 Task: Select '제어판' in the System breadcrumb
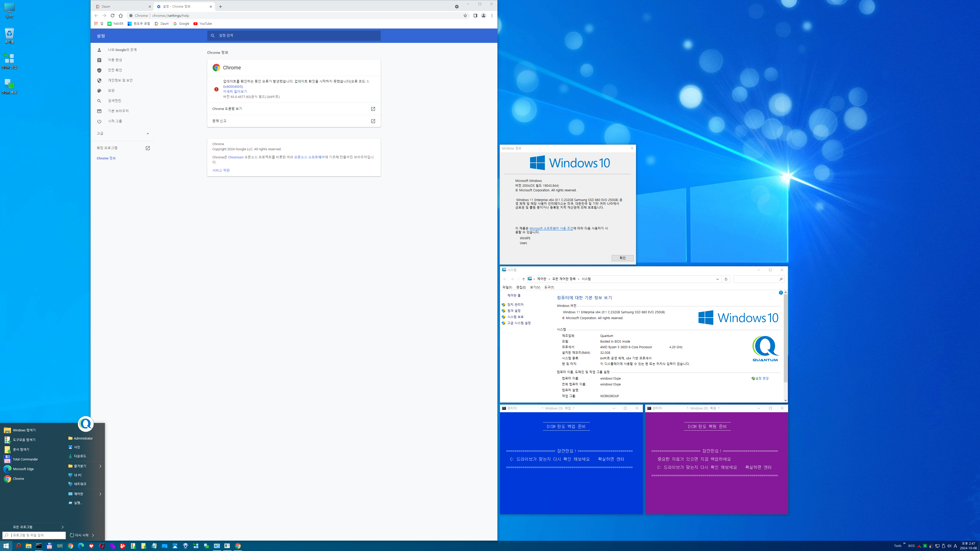(541, 279)
